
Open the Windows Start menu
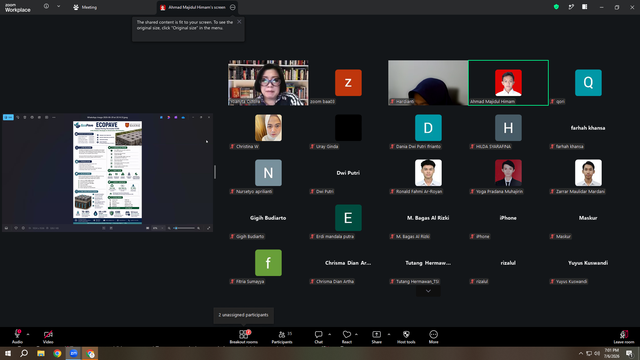[x=8, y=353]
